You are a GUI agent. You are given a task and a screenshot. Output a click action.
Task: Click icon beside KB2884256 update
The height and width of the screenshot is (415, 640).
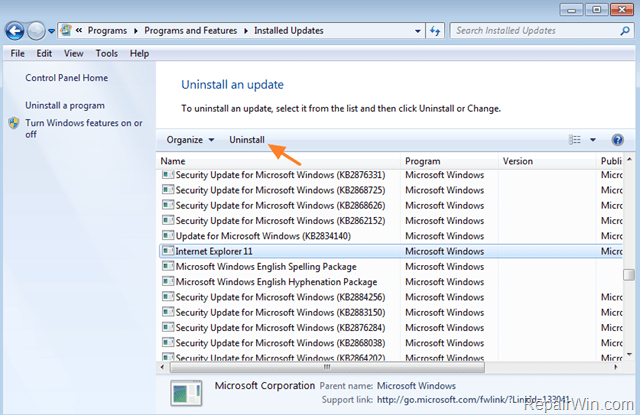(x=168, y=297)
